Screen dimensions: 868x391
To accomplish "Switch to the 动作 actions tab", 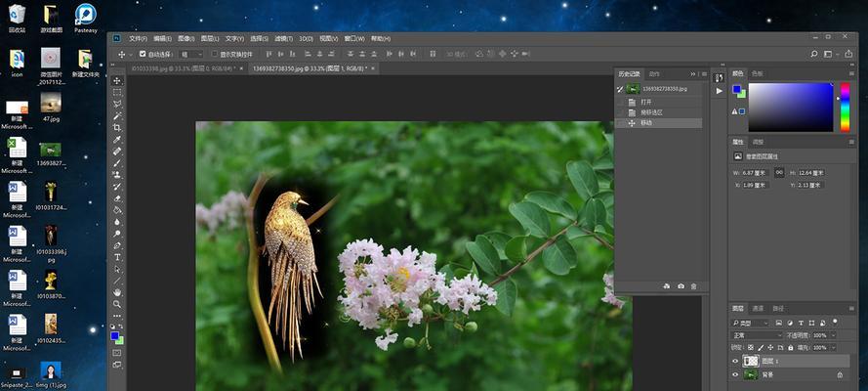I will [x=654, y=73].
